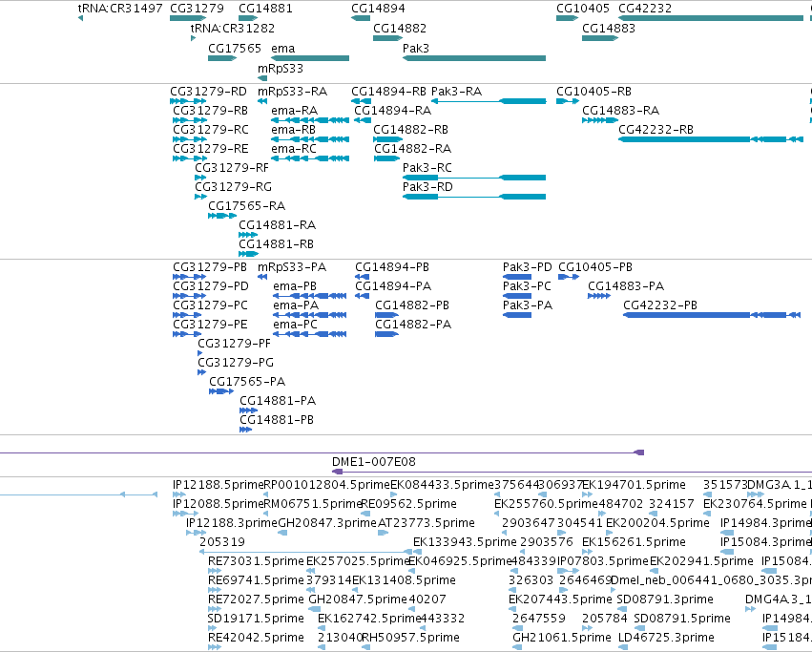Screen dimensions: 812x652
Task: Select the Pak3-RD transcript label
Action: point(427,186)
